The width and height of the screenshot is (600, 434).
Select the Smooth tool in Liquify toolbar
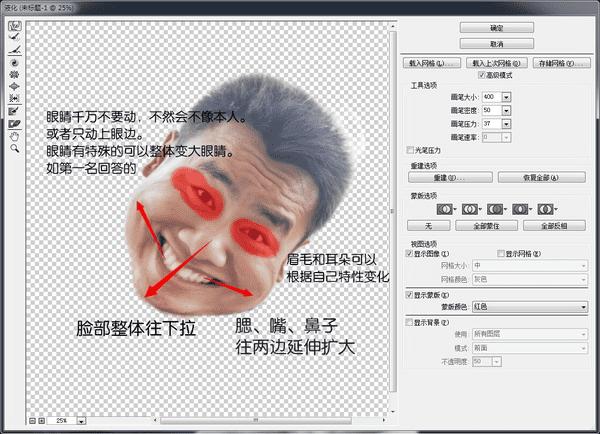[x=15, y=50]
